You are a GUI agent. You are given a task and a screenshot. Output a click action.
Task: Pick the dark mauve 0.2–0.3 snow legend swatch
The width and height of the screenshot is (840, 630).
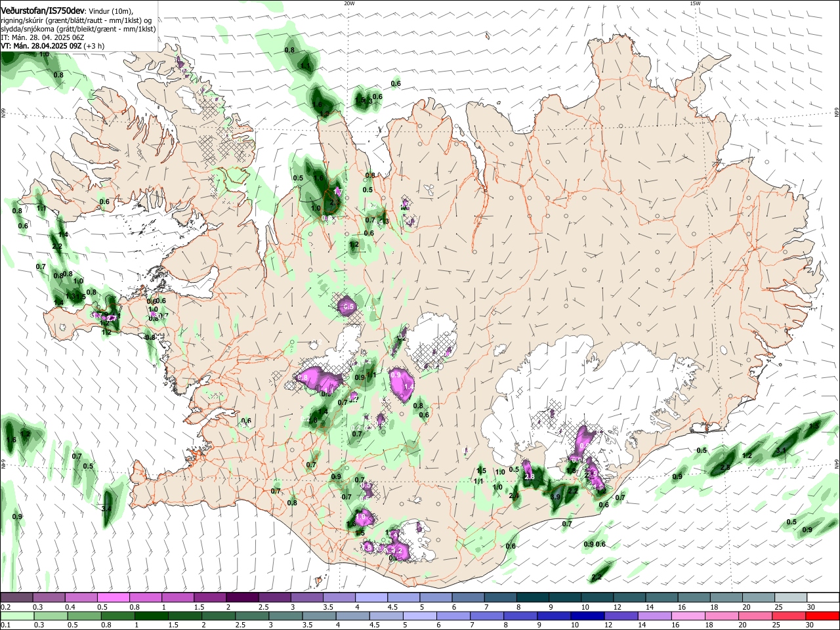16,598
